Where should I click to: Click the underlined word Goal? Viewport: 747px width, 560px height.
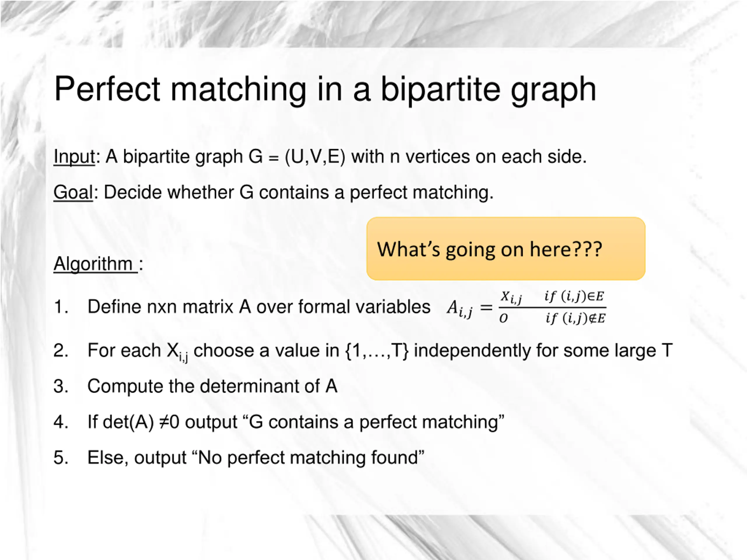coord(73,193)
